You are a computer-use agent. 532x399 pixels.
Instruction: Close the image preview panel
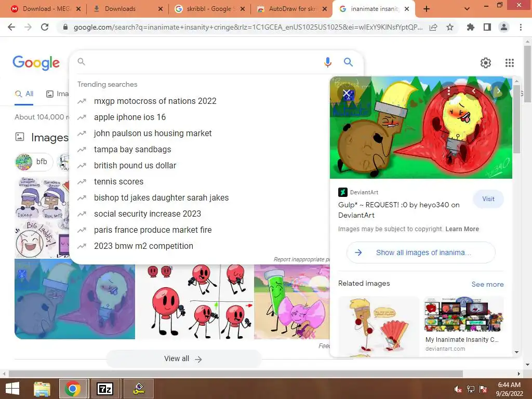coord(347,92)
